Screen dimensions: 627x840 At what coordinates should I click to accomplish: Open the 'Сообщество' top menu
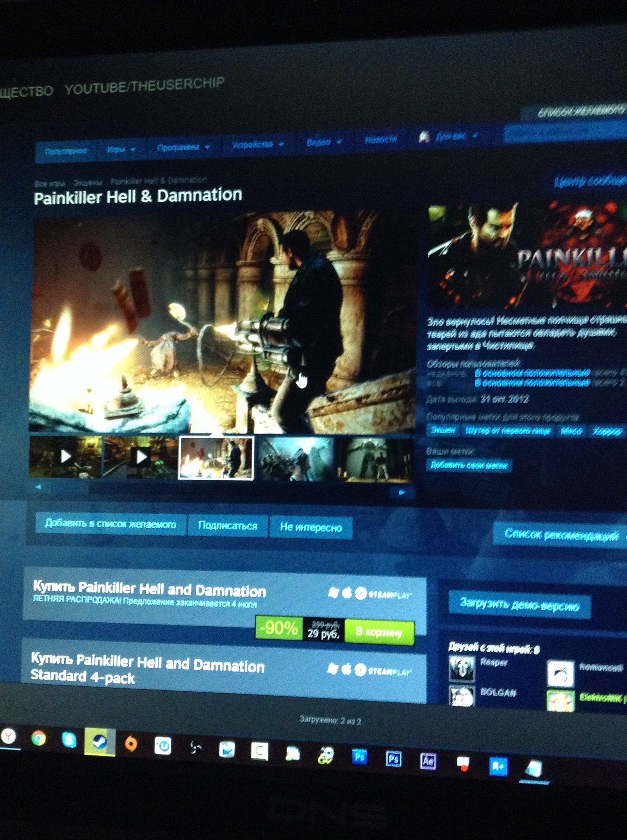[x=26, y=92]
